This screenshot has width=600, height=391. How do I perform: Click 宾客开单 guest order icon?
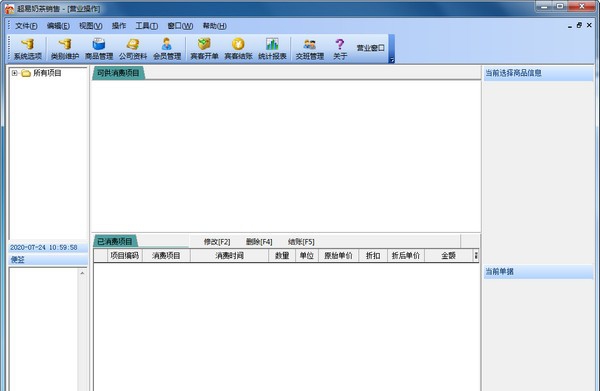(x=204, y=49)
